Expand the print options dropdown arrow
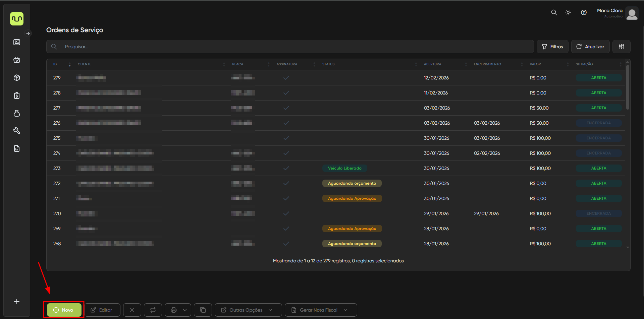 [x=185, y=310]
